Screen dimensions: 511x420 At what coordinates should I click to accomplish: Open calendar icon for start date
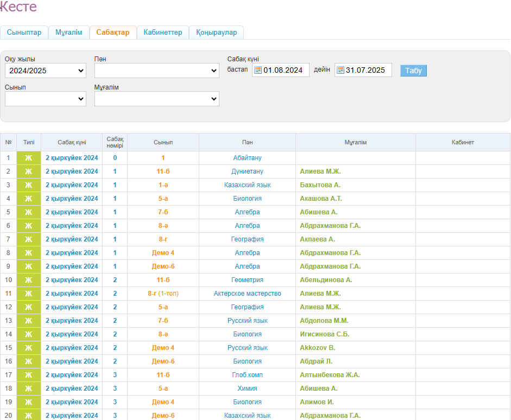coord(258,71)
